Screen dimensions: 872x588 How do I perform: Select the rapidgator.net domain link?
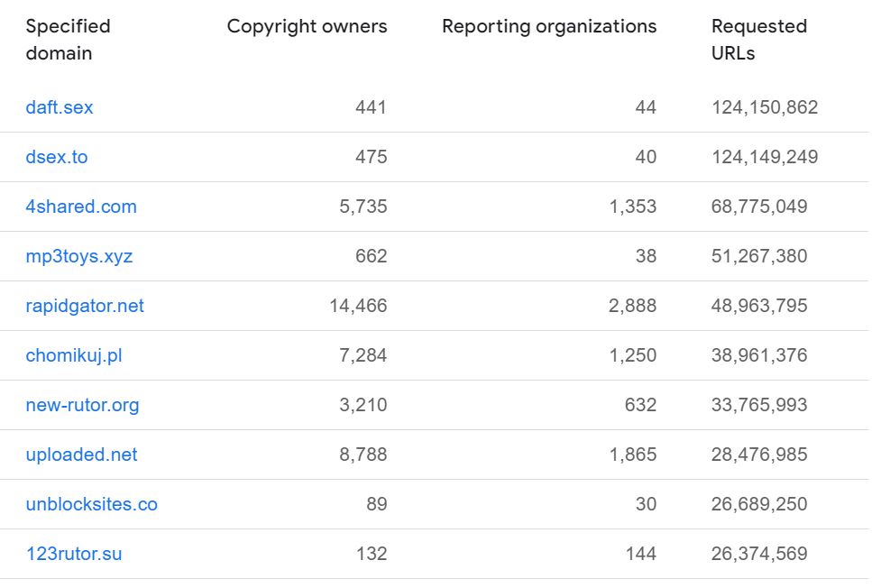(x=85, y=306)
